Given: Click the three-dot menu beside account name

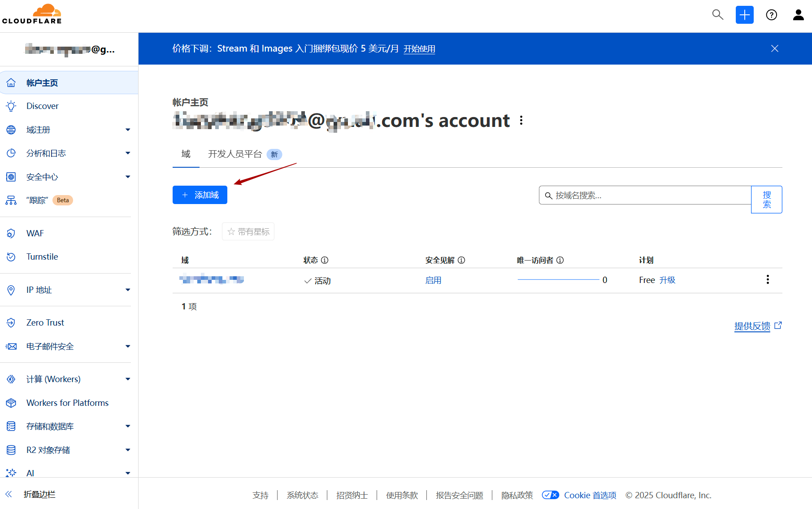Looking at the screenshot, I should click(x=521, y=120).
